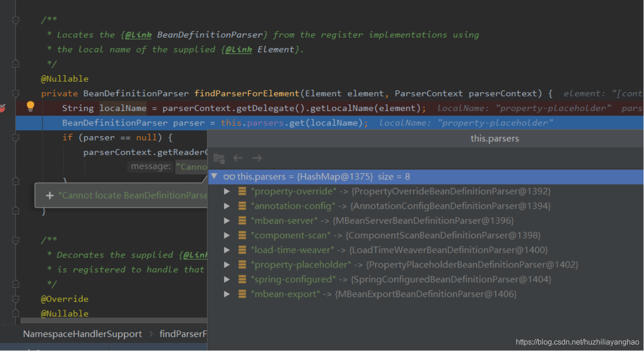Viewport: 644px width, 351px height.
Task: Click field icon of "mbean-server" entry
Action: point(242,220)
